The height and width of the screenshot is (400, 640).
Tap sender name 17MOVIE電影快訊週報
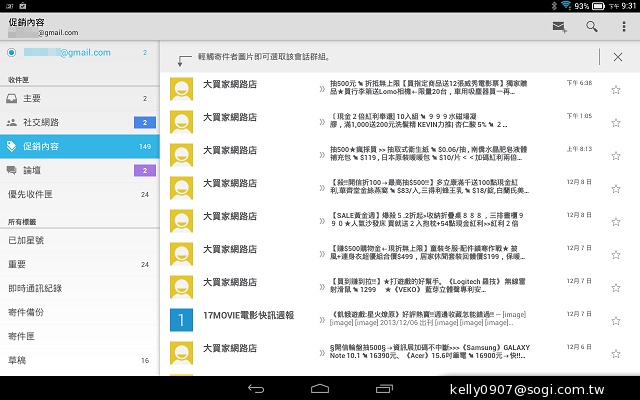(x=249, y=315)
